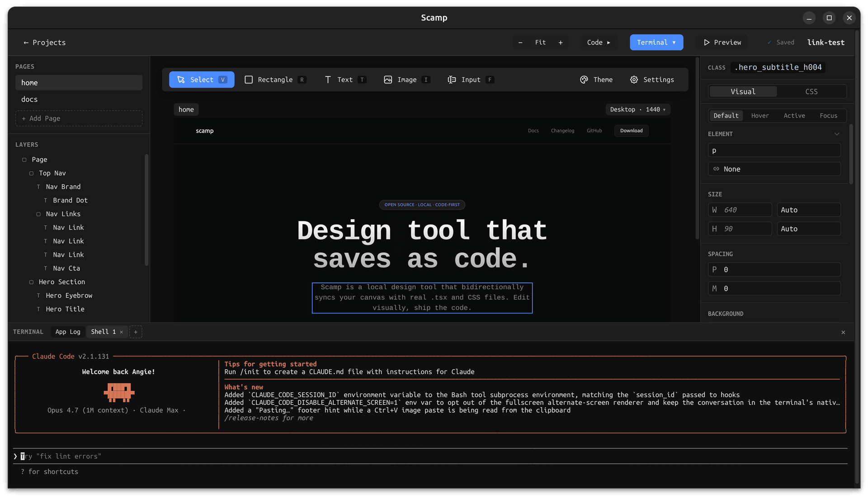The image size is (868, 498).
Task: Click the height input field
Action: (x=740, y=229)
